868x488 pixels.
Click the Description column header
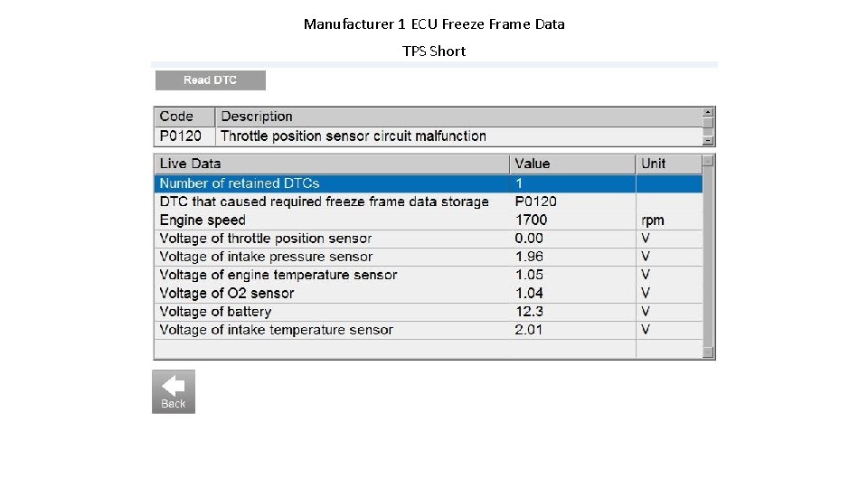(x=459, y=117)
